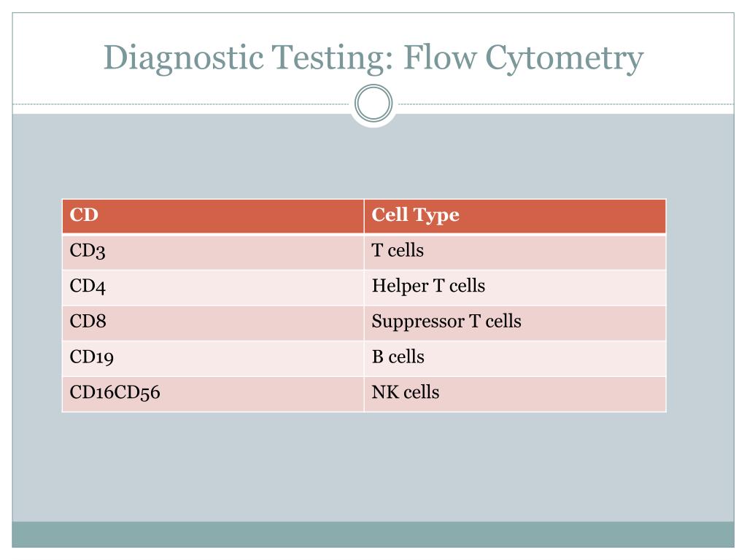Click the dark teal footer bar
747x560 pixels.
373,534
